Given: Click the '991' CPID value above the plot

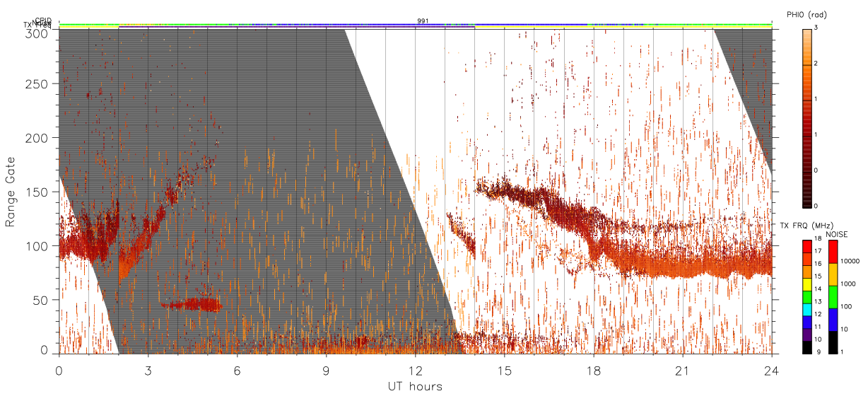Looking at the screenshot, I should click(x=422, y=21).
